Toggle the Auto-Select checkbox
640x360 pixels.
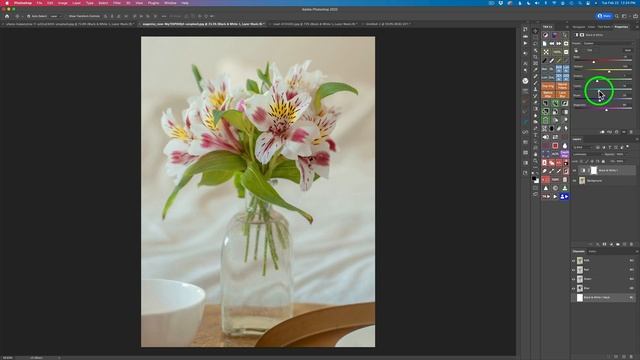point(28,16)
